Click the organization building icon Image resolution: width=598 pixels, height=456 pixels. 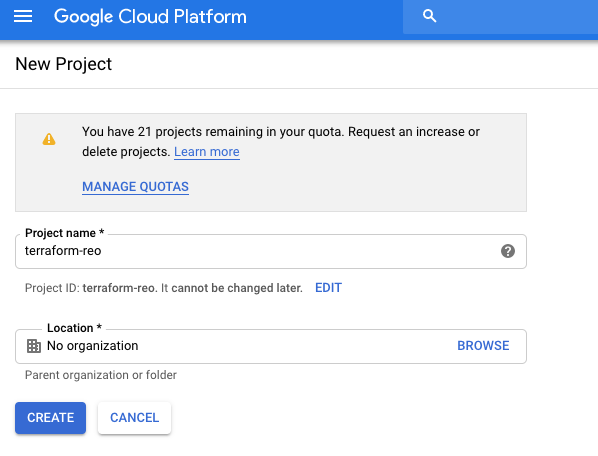[34, 346]
